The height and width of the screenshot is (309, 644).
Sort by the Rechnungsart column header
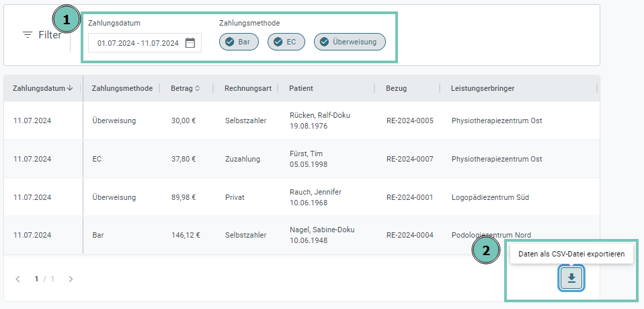point(247,88)
